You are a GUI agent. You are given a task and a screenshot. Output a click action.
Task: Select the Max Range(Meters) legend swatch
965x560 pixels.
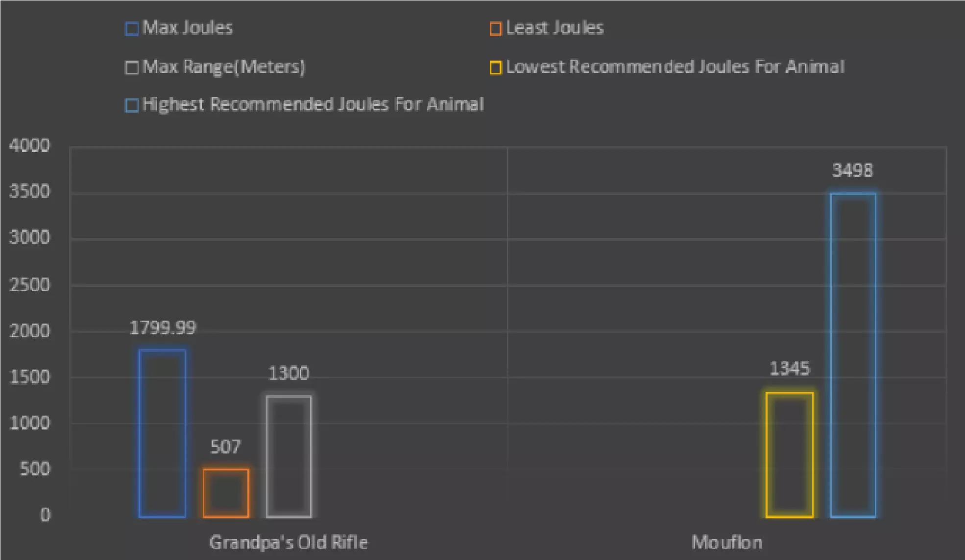132,68
